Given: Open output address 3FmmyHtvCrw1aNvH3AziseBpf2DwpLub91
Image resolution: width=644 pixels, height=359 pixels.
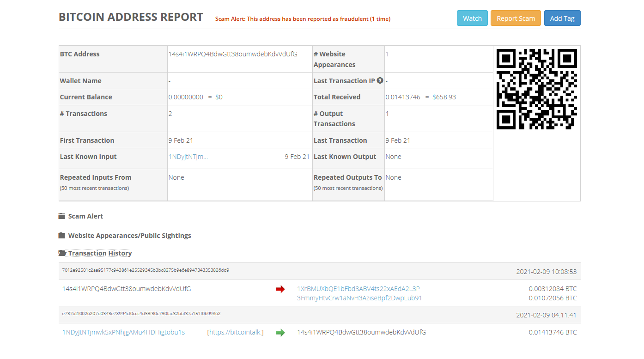Looking at the screenshot, I should [x=359, y=298].
